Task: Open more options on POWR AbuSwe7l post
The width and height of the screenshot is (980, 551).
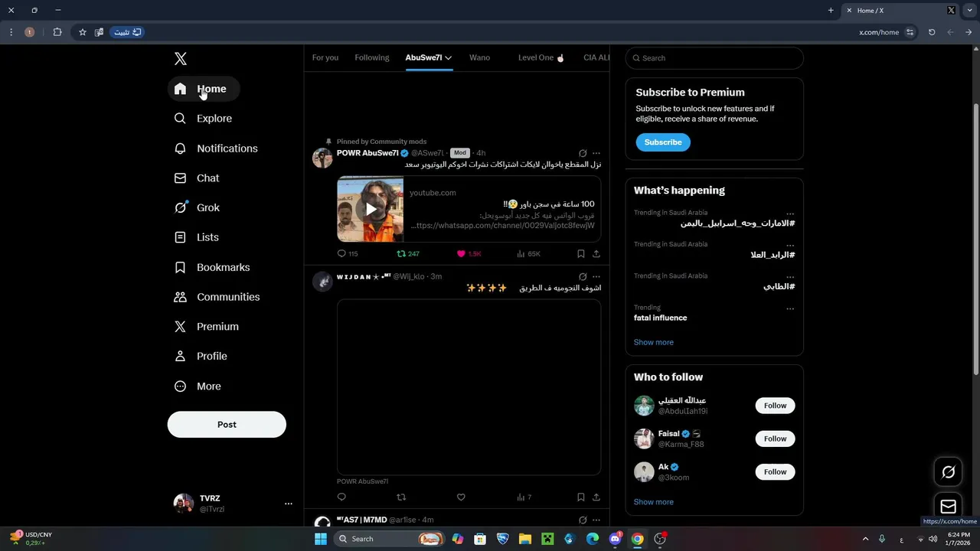Action: 596,154
